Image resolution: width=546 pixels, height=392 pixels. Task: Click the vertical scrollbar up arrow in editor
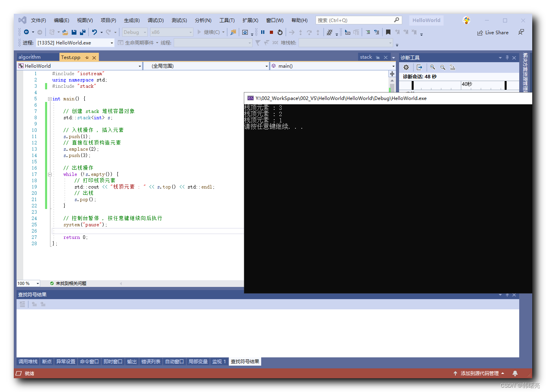click(392, 80)
